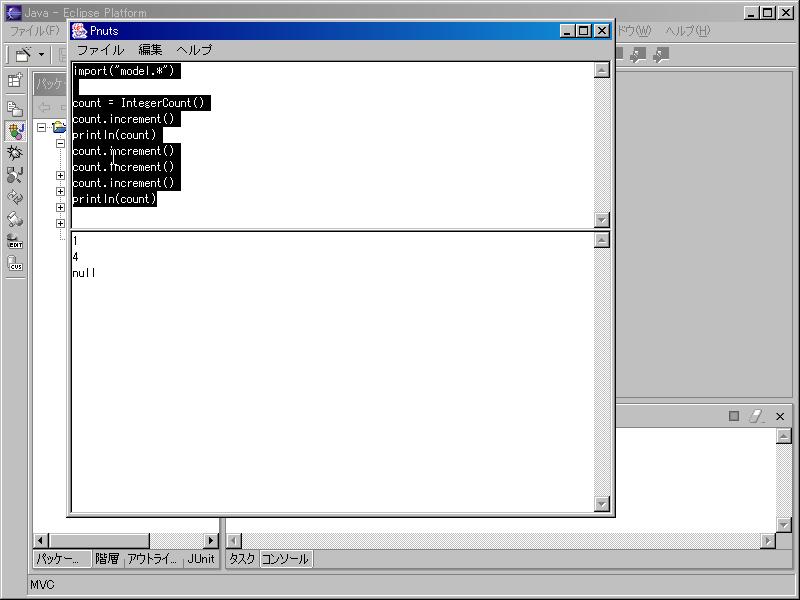
Task: Maximize the Pnuts window
Action: coord(584,31)
